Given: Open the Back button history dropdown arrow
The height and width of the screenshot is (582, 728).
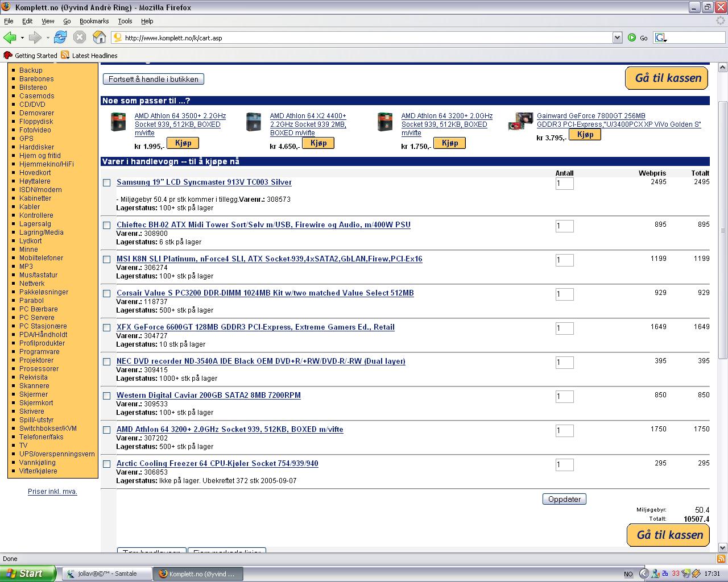Looking at the screenshot, I should pos(22,38).
